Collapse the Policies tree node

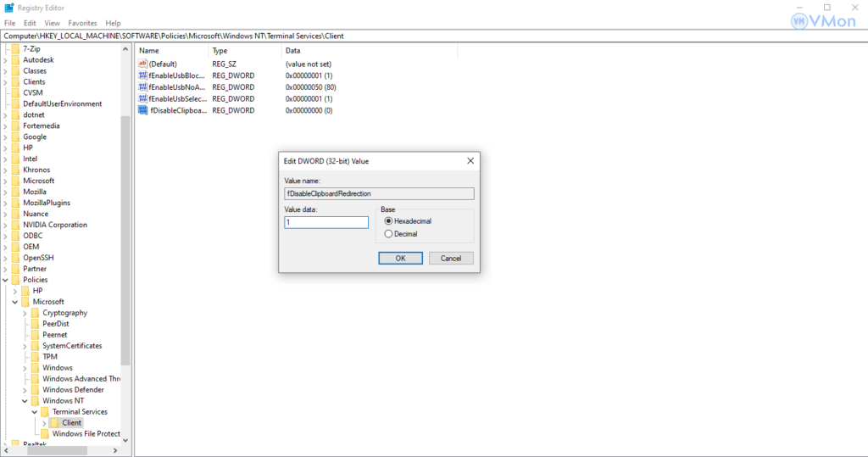[x=5, y=280]
